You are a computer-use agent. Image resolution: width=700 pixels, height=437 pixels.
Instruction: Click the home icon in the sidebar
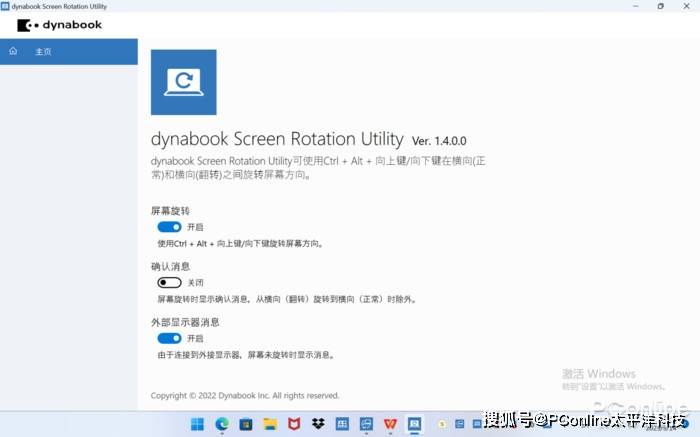[x=13, y=51]
